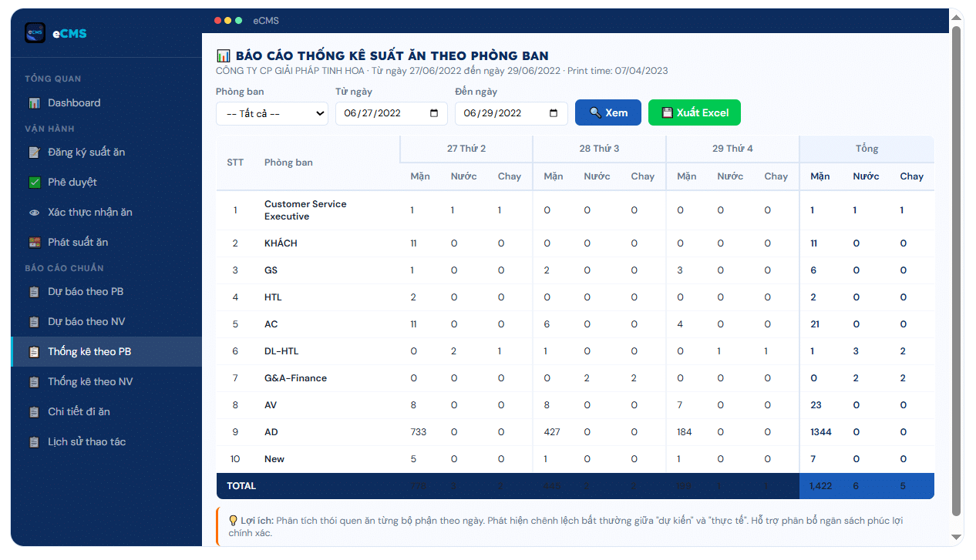
Task: Click the New department name
Action: pyautogui.click(x=274, y=459)
